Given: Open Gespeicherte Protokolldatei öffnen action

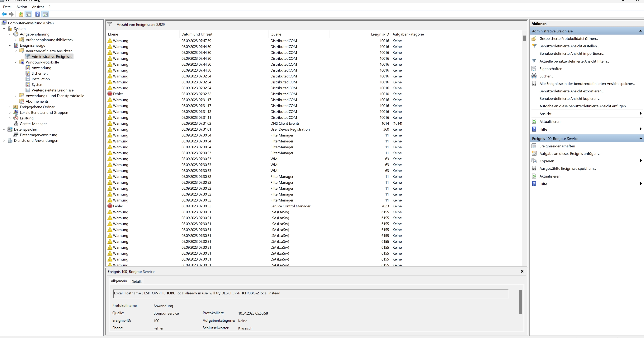Looking at the screenshot, I should click(568, 38).
